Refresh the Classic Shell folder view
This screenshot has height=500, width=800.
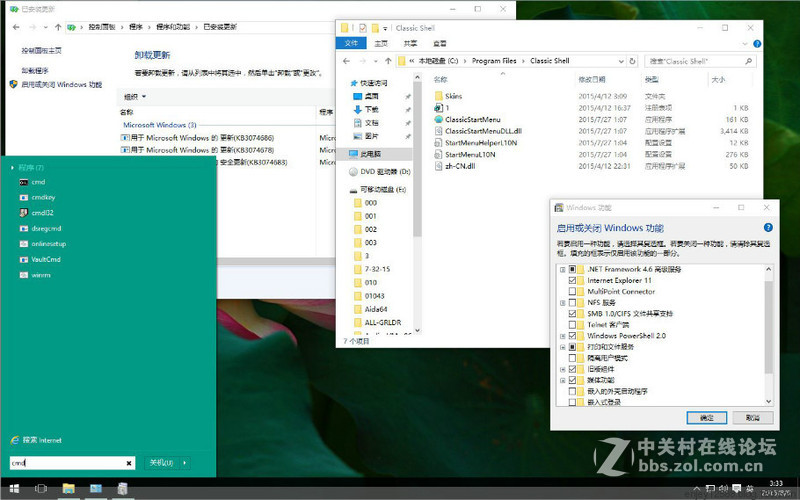point(633,61)
